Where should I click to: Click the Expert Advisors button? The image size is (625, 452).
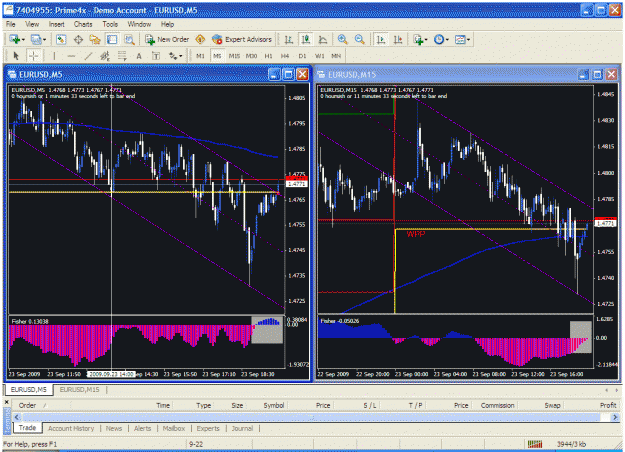[x=242, y=39]
